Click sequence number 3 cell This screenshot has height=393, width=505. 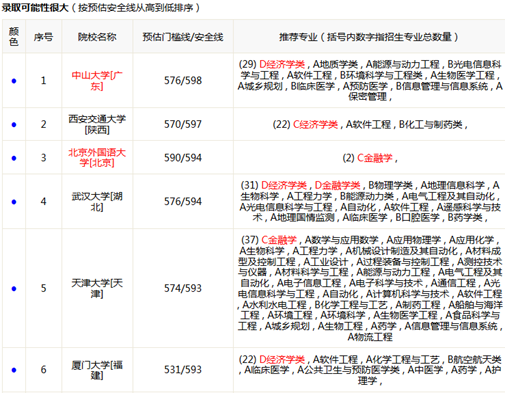[43, 158]
